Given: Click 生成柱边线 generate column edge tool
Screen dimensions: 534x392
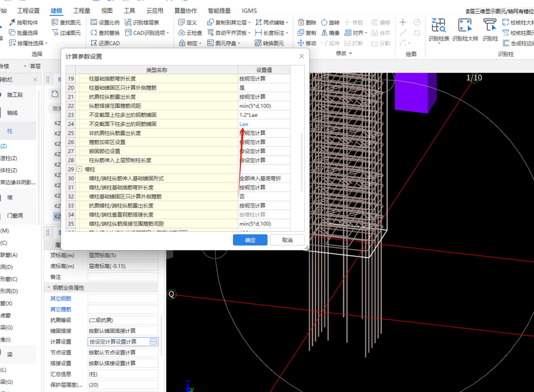Looking at the screenshot, I should pyautogui.click(x=518, y=43).
